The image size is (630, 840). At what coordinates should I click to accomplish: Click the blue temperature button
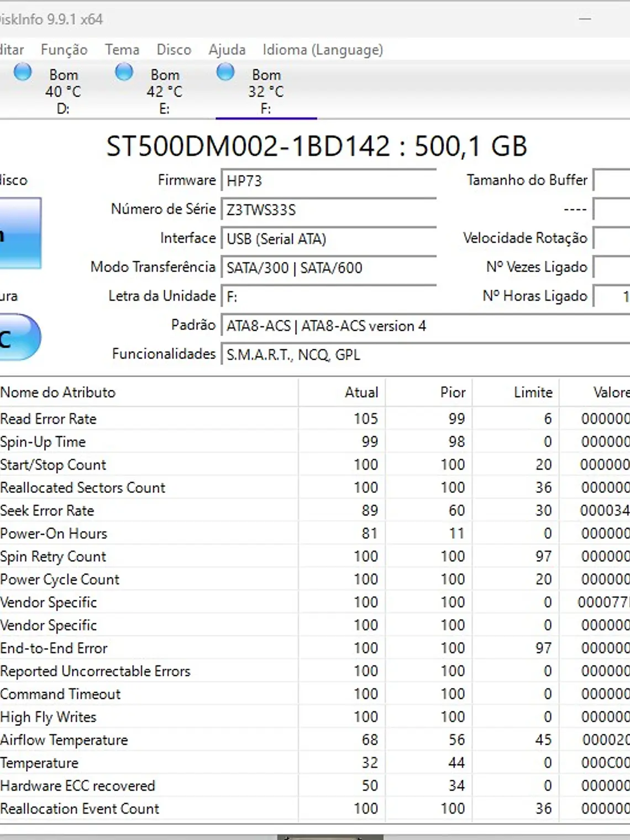(20, 337)
